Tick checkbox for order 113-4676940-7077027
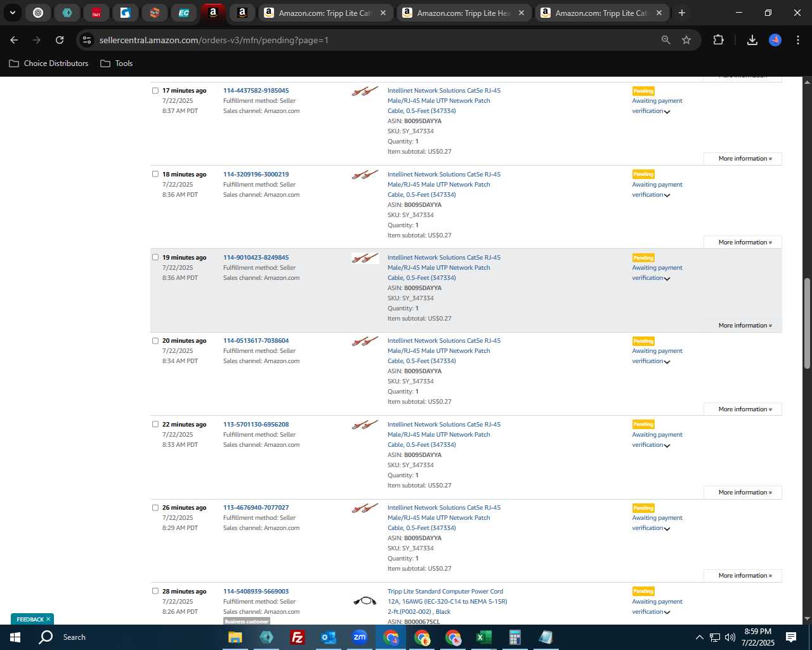Viewport: 812px width, 650px height. 155,508
